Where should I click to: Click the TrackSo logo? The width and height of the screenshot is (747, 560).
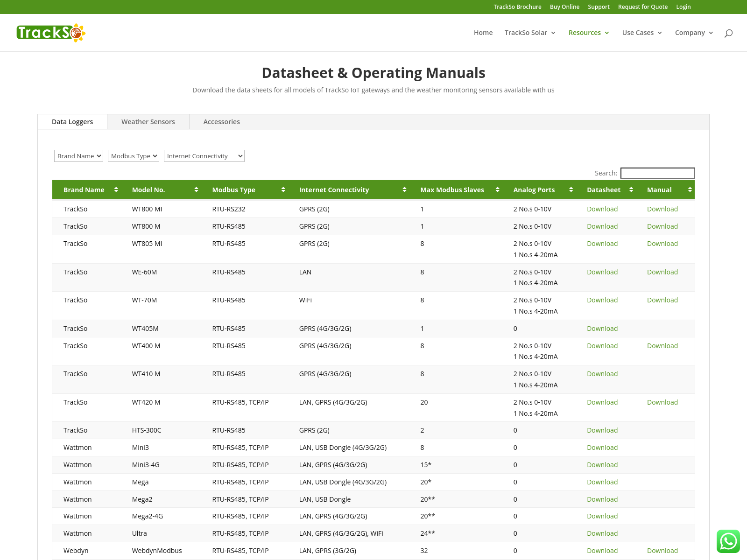(x=51, y=33)
